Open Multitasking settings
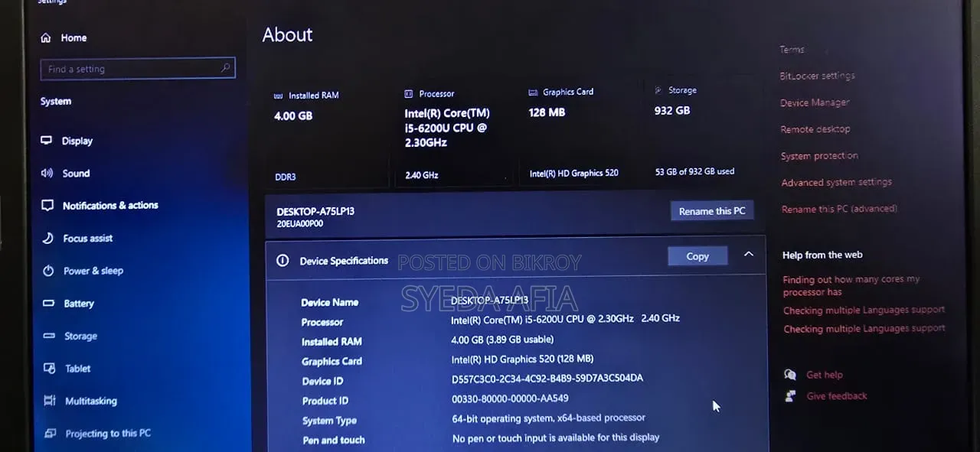 click(x=91, y=401)
